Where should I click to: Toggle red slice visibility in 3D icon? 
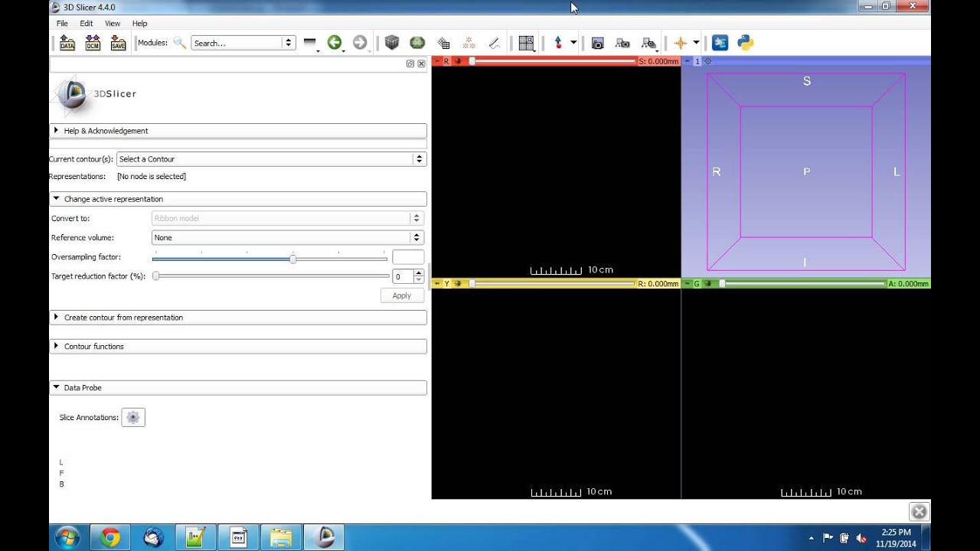458,61
